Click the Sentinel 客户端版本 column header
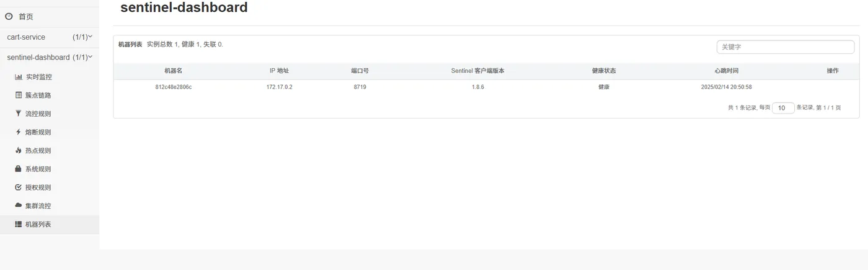Screen dimensions: 868x270 477,71
